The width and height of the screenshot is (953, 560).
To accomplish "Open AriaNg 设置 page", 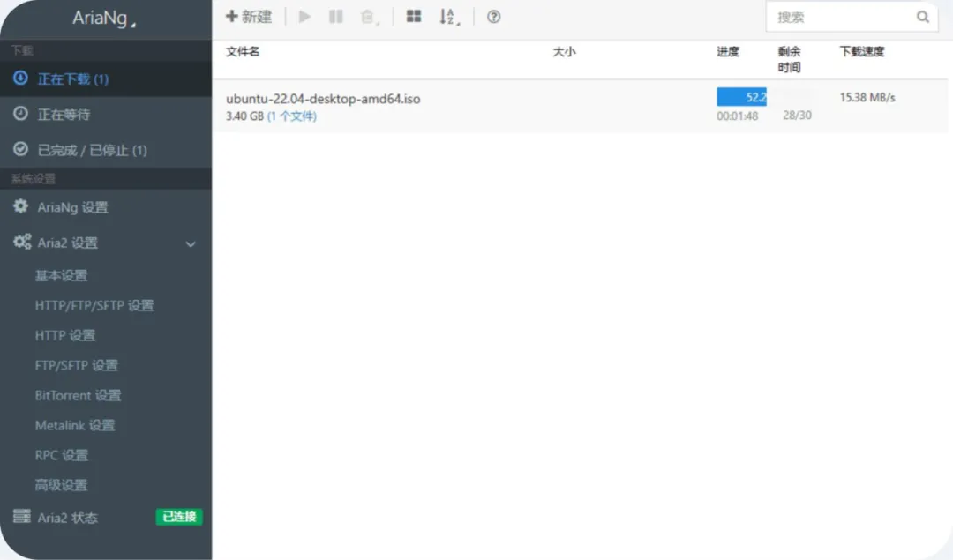I will point(106,207).
